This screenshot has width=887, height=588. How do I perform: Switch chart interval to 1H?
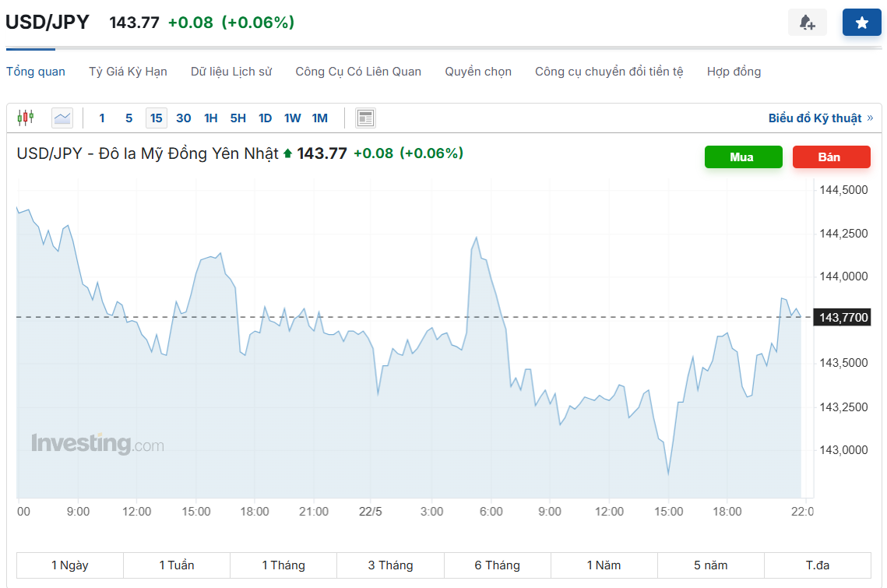tap(210, 118)
